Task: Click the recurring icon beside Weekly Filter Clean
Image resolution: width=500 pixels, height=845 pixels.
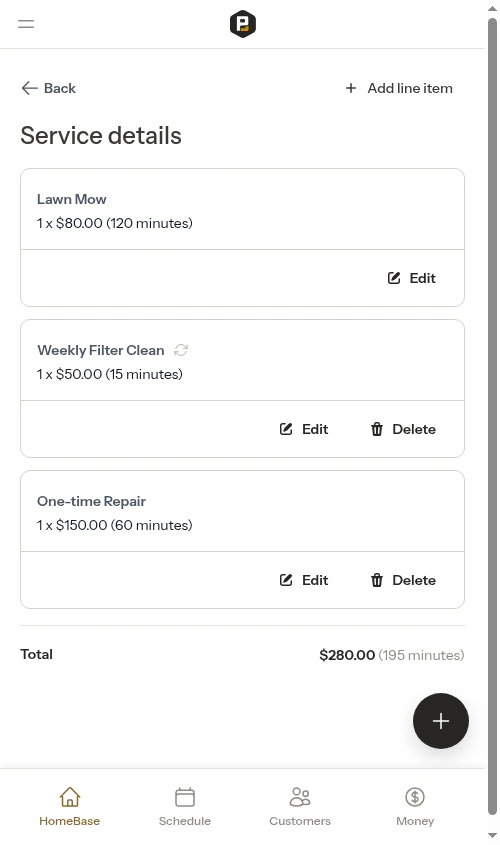Action: 181,350
